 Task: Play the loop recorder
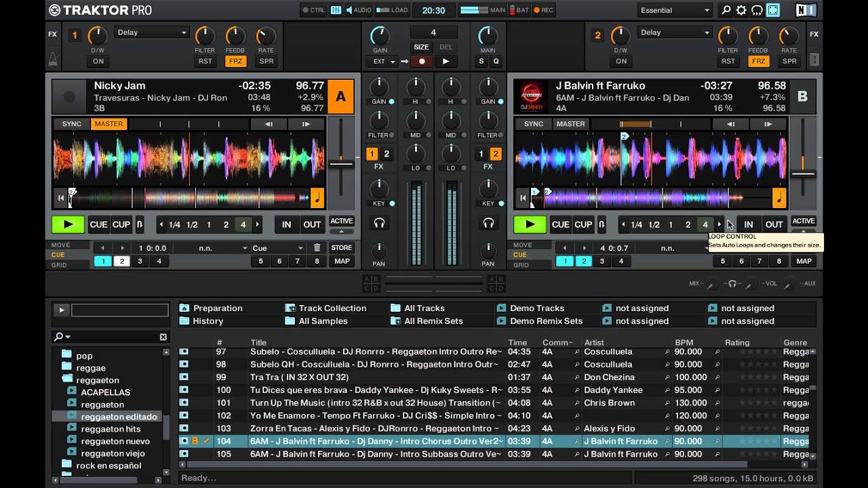[x=446, y=61]
